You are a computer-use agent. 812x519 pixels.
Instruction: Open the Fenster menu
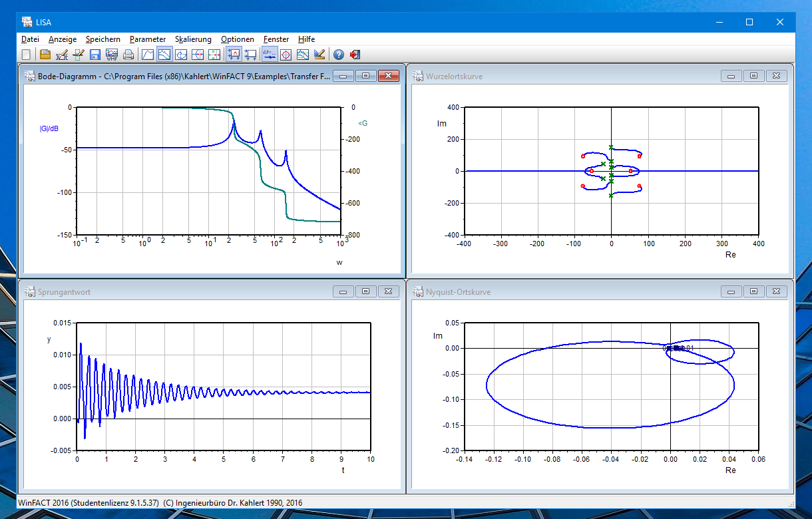click(x=276, y=39)
